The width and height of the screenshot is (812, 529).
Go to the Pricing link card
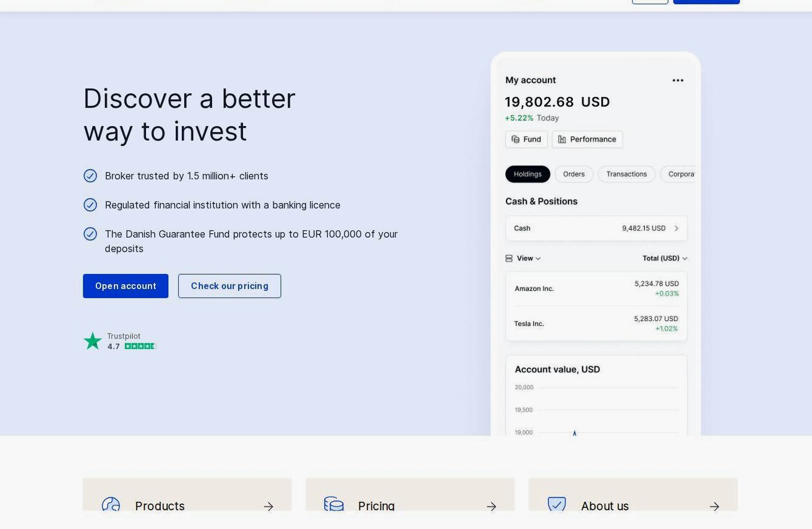[410, 494]
